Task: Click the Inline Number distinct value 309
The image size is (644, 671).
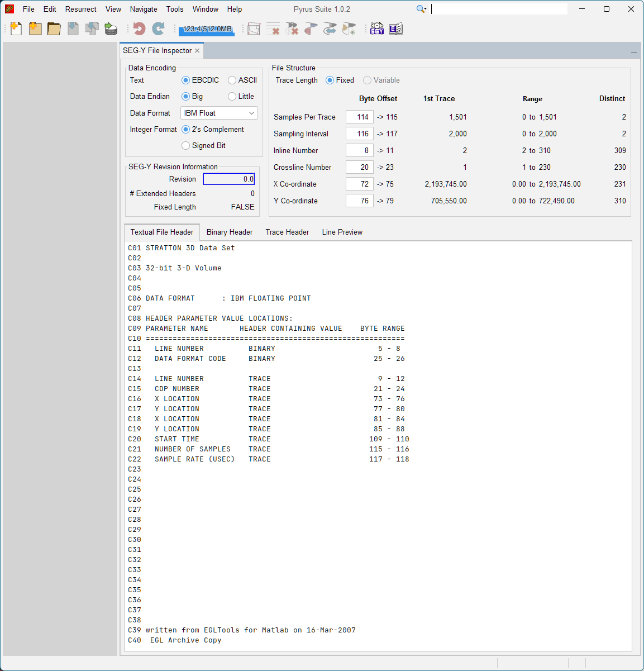Action: (620, 150)
